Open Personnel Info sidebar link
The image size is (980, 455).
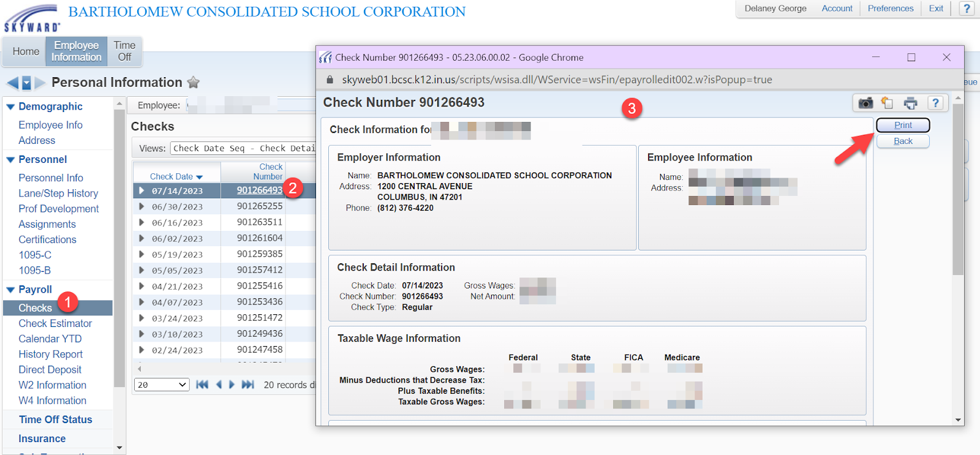coord(51,178)
